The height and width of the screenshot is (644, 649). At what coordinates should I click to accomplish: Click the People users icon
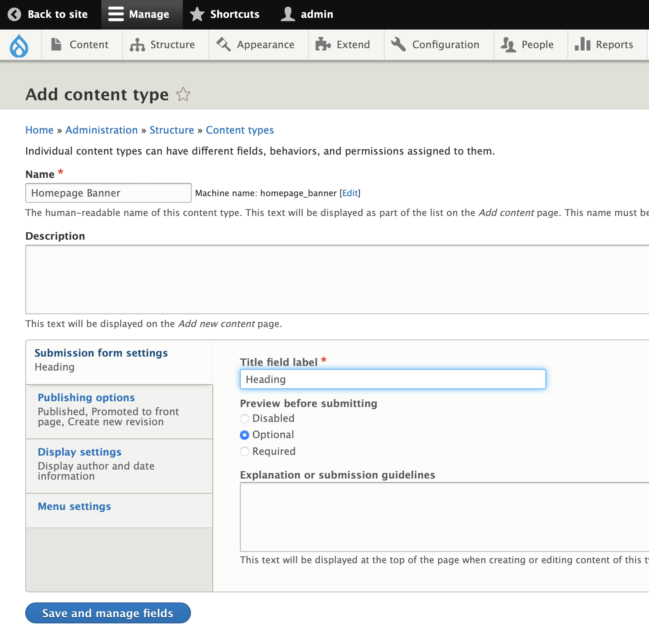508,45
